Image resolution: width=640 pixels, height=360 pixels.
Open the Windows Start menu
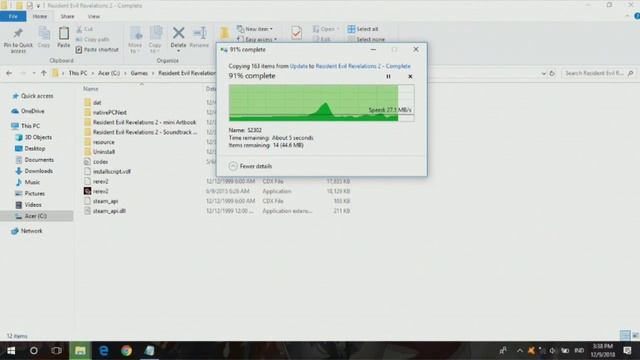[x=11, y=351]
